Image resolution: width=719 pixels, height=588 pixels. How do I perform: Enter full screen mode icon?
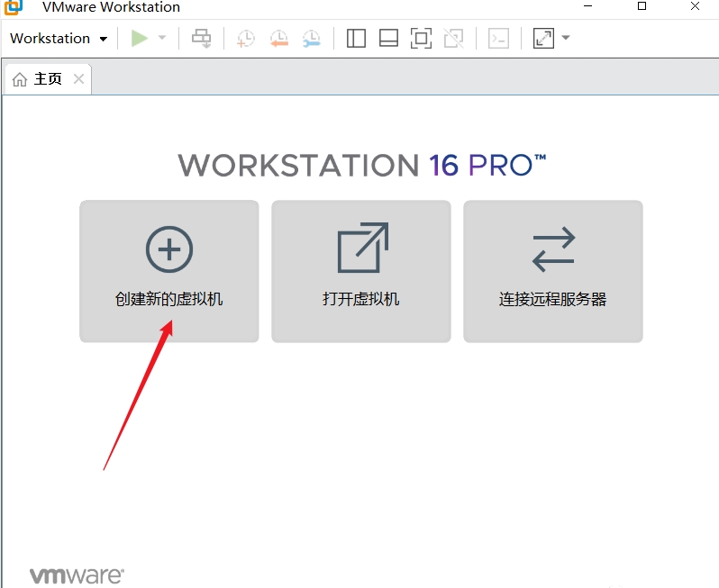(x=421, y=38)
